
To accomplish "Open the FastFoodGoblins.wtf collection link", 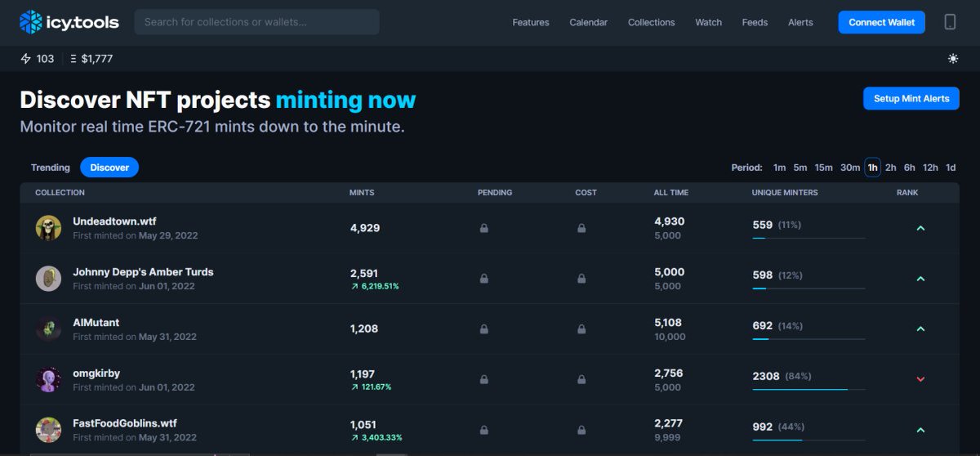I will pyautogui.click(x=125, y=423).
